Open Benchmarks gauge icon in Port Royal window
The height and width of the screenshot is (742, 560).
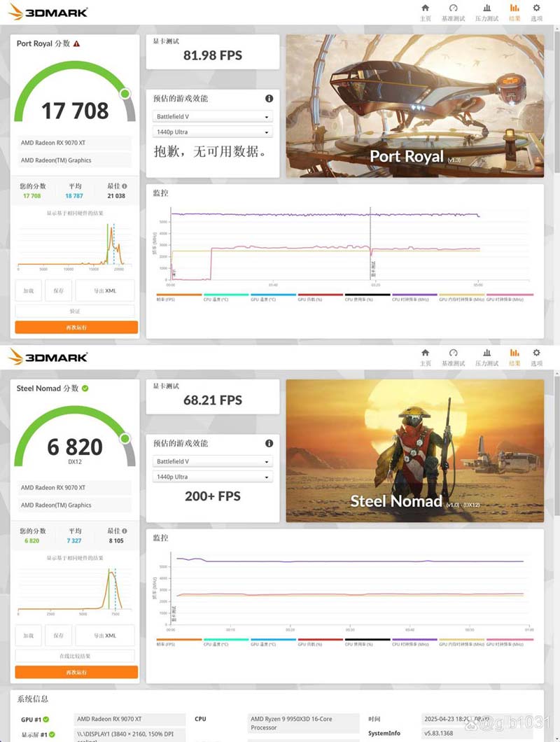(x=453, y=8)
